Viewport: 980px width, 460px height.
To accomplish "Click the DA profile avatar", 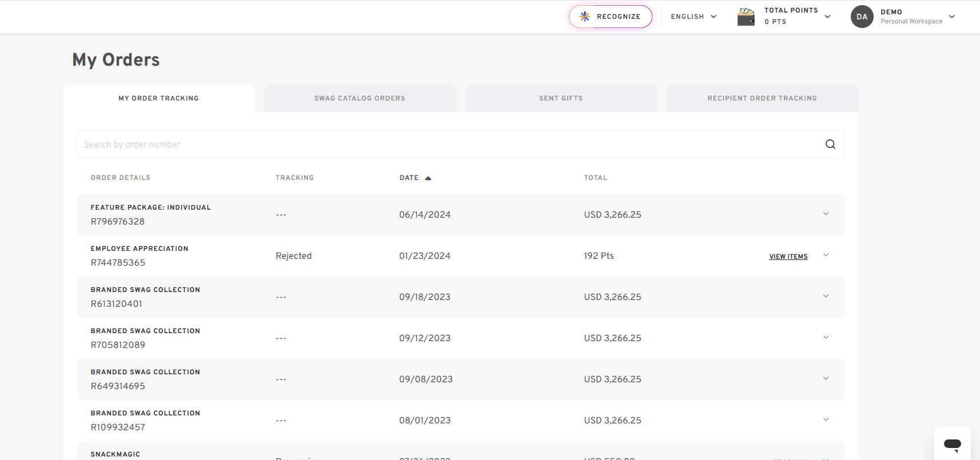I will pyautogui.click(x=862, y=17).
